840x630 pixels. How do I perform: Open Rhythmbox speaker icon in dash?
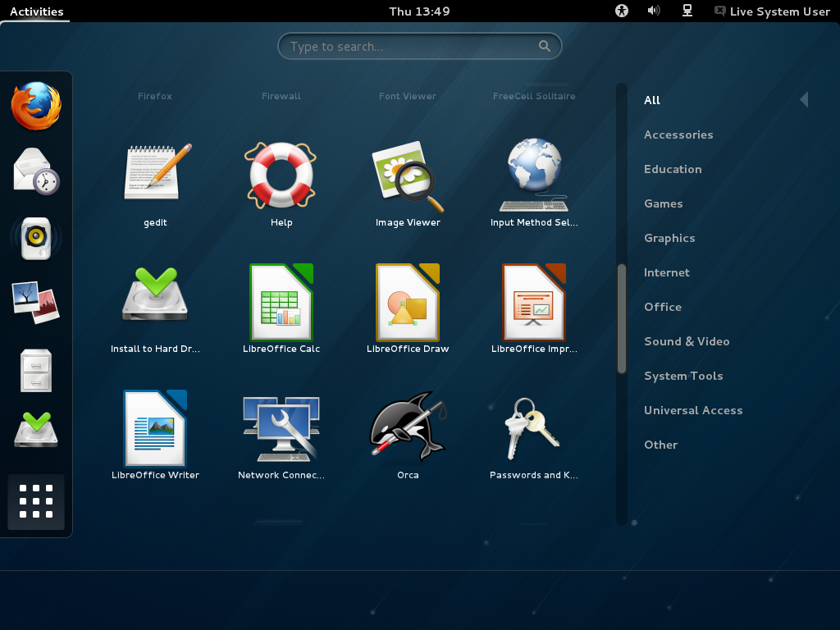(36, 239)
